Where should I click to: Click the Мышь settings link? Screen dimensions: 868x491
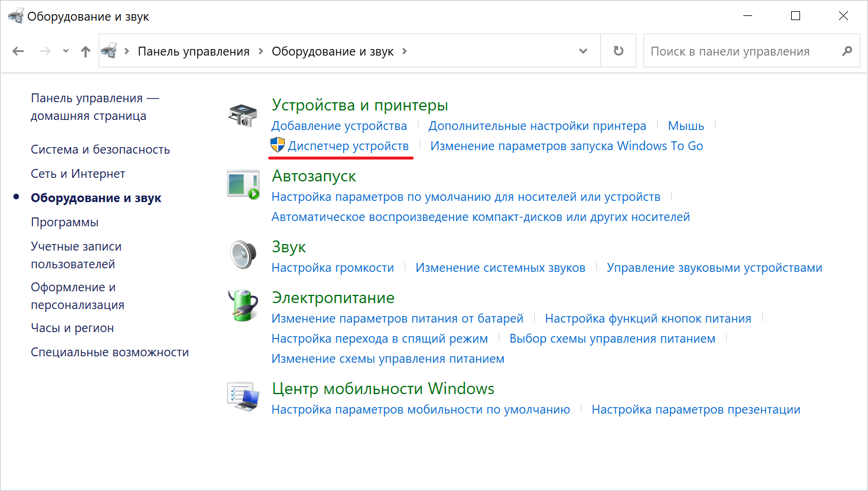[685, 126]
